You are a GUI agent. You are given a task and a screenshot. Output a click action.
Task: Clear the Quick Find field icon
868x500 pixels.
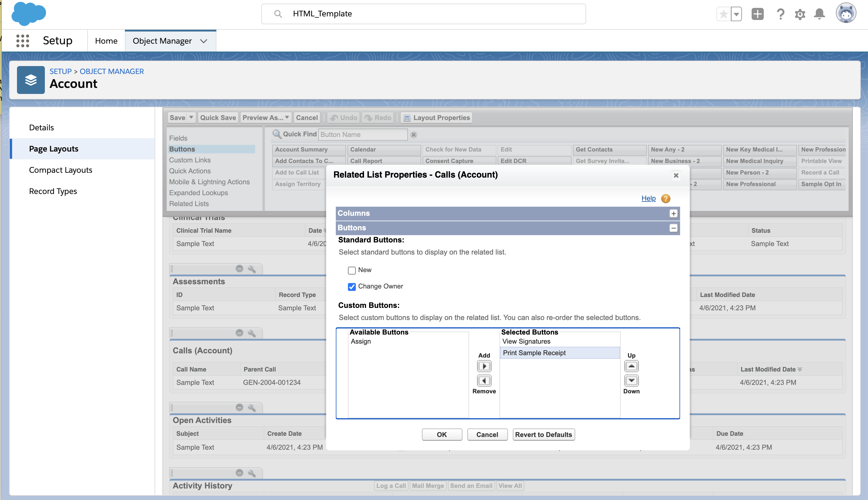pyautogui.click(x=414, y=135)
